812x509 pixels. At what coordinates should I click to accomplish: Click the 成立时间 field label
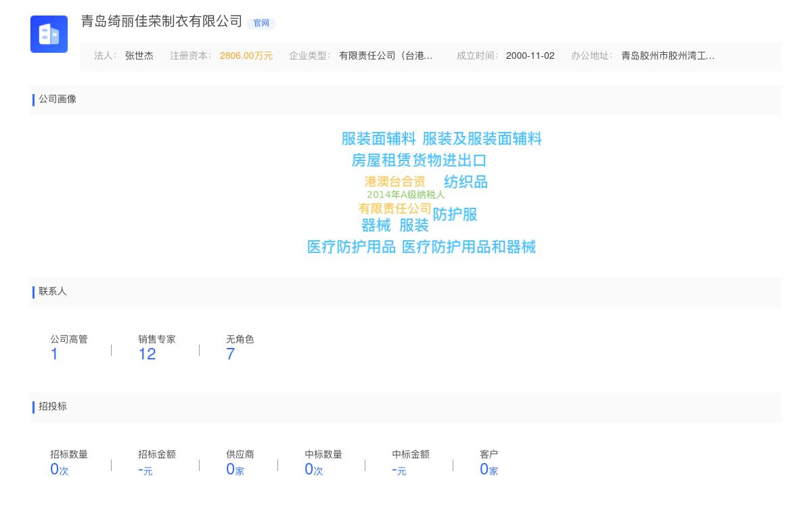click(x=477, y=56)
